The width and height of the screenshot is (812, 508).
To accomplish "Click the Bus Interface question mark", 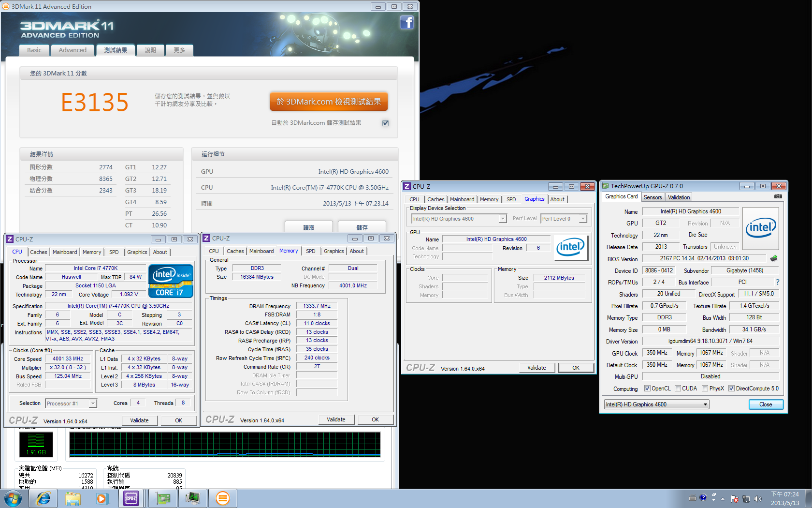I will point(778,282).
